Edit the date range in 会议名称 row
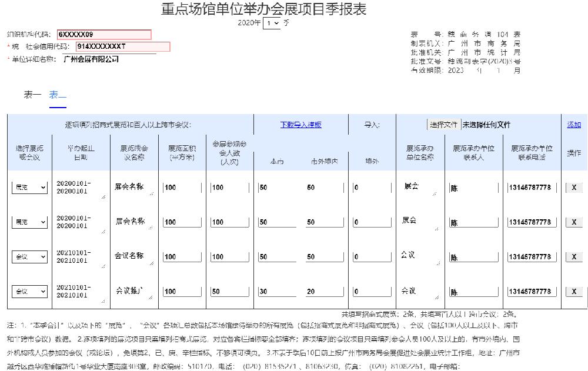The image size is (588, 371). coord(80,258)
